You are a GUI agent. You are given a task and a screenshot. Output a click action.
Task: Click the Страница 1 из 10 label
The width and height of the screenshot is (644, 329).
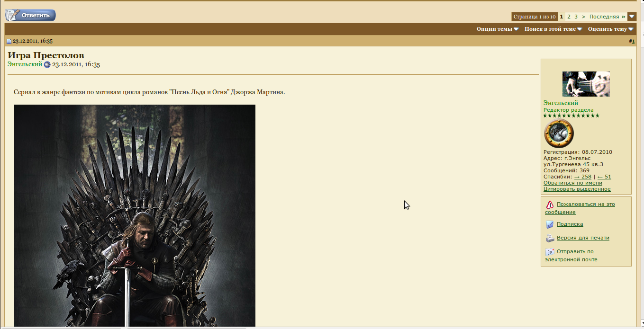click(x=535, y=17)
